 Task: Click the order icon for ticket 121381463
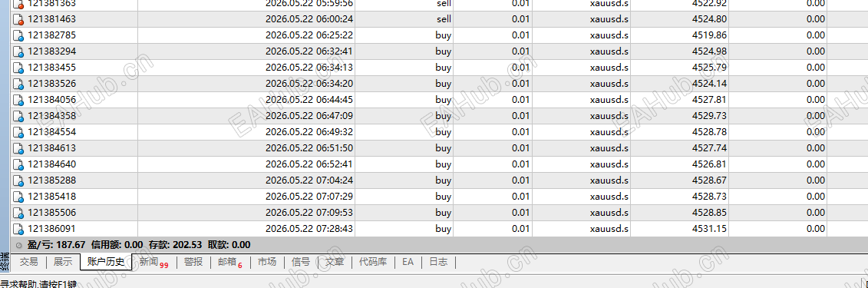tap(18, 19)
